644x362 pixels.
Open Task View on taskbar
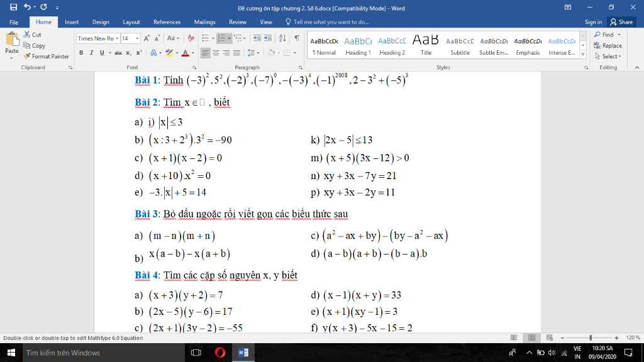(x=196, y=353)
